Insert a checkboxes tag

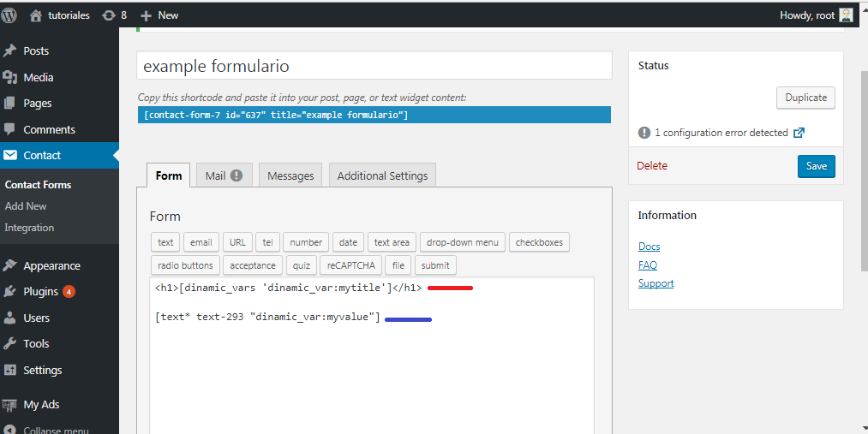pos(539,242)
